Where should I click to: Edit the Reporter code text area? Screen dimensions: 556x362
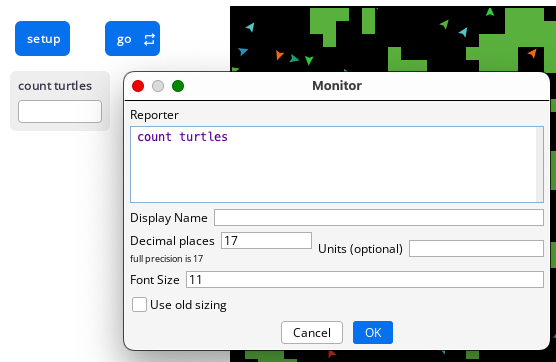click(337, 165)
